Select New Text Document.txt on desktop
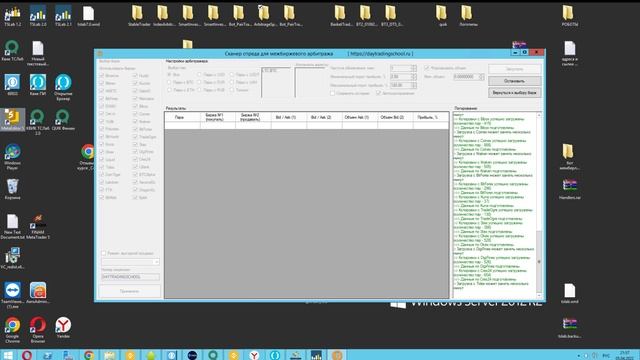Viewport: 640px width, 360px height. pyautogui.click(x=12, y=227)
